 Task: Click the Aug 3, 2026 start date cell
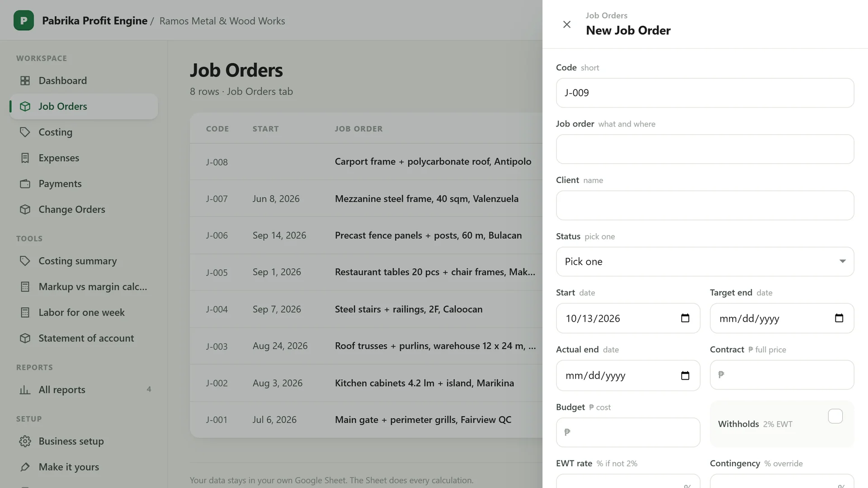pyautogui.click(x=278, y=383)
